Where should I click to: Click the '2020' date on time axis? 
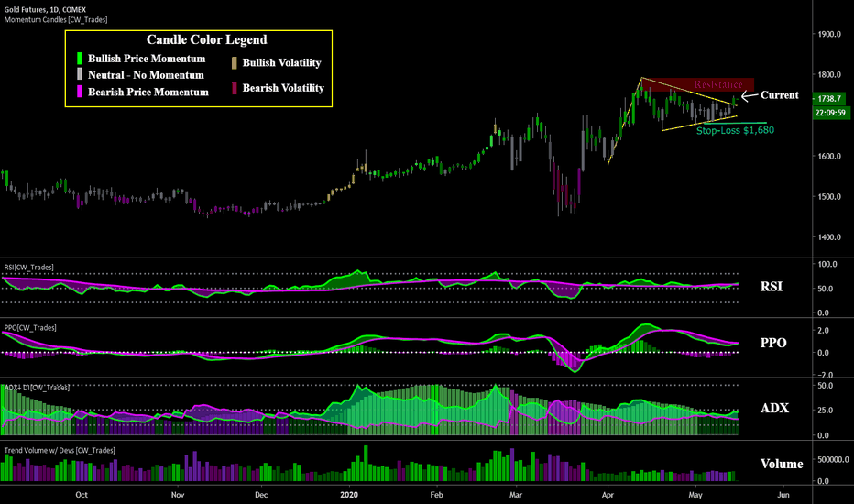point(349,495)
